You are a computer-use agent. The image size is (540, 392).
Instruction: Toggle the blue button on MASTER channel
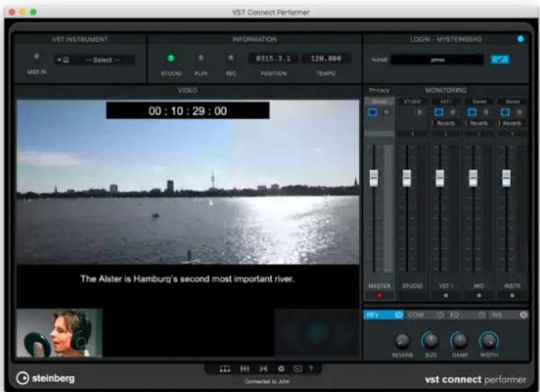click(372, 112)
